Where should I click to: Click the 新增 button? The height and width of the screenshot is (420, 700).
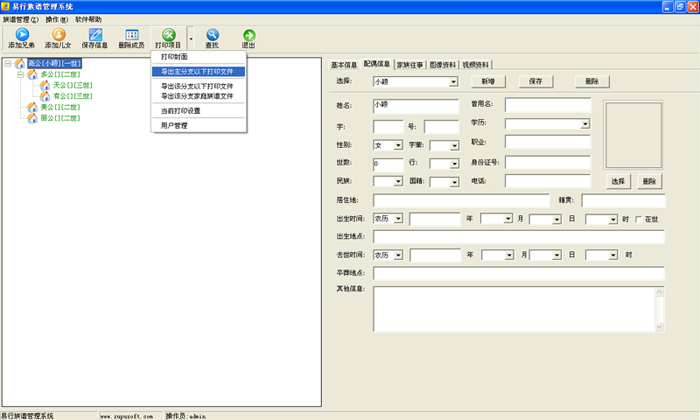click(x=487, y=80)
